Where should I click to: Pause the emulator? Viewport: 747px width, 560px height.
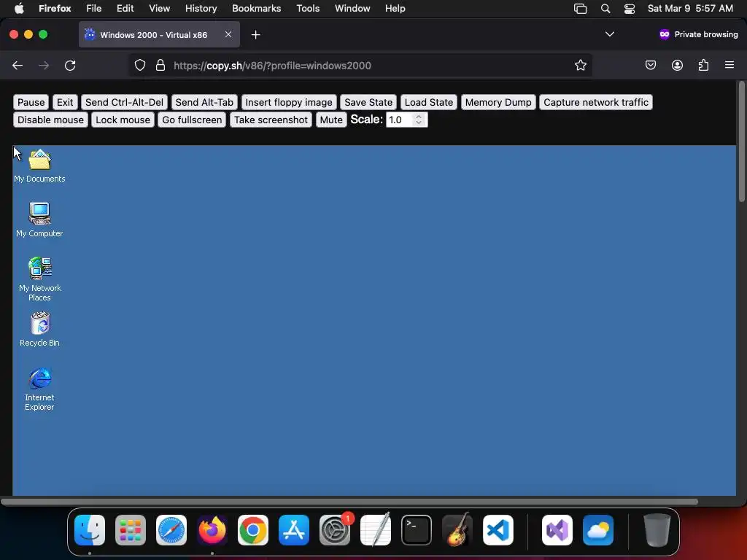(31, 102)
